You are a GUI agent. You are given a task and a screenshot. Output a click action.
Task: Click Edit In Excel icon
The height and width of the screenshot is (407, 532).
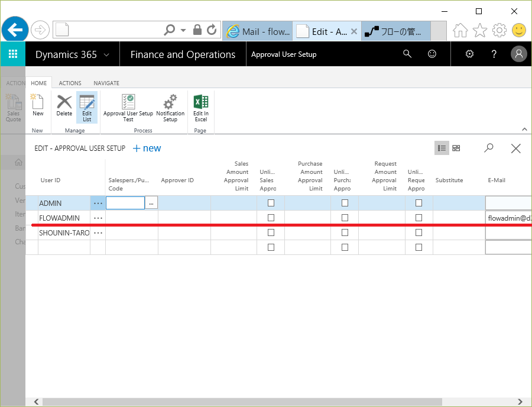[201, 103]
